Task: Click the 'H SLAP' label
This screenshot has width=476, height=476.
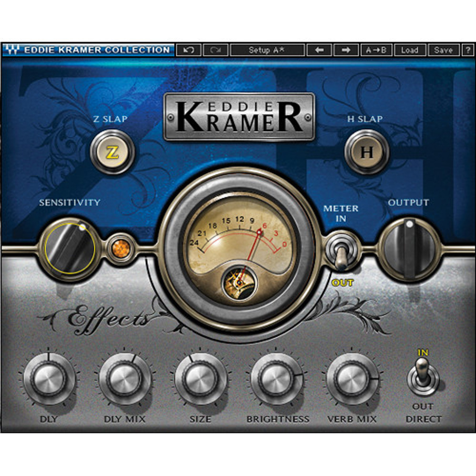Action: 365,119
